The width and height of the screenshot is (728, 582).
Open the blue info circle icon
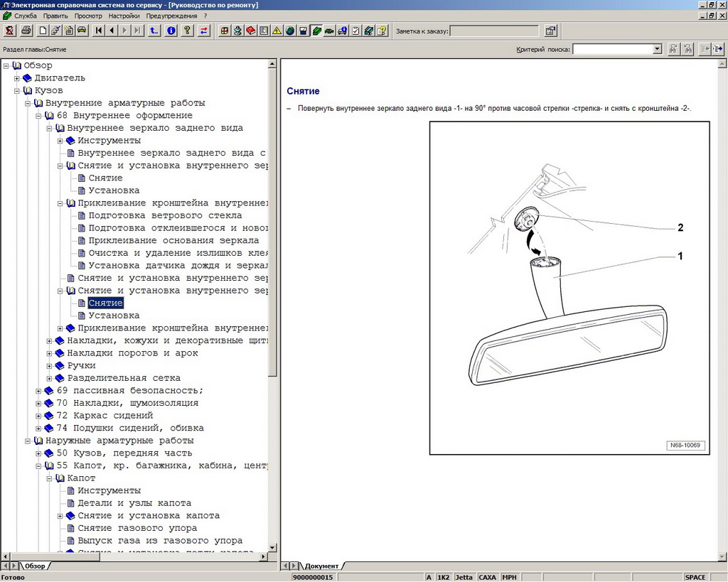[x=171, y=31]
